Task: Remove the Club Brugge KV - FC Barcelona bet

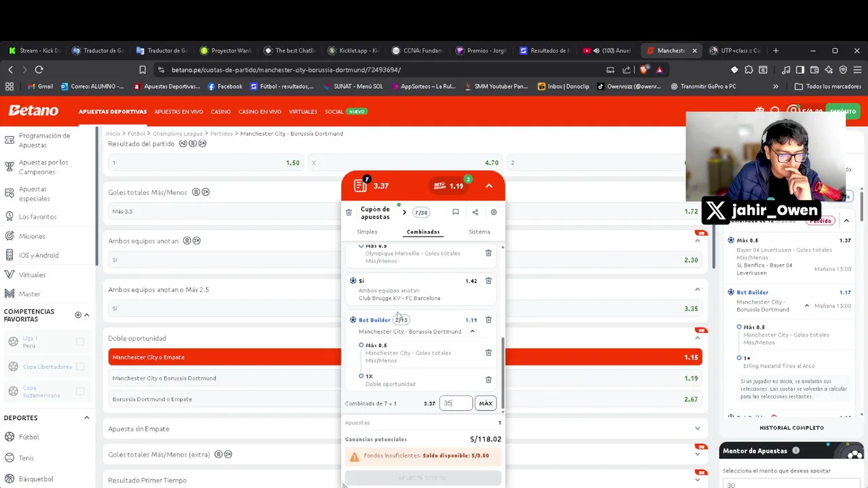Action: click(488, 281)
